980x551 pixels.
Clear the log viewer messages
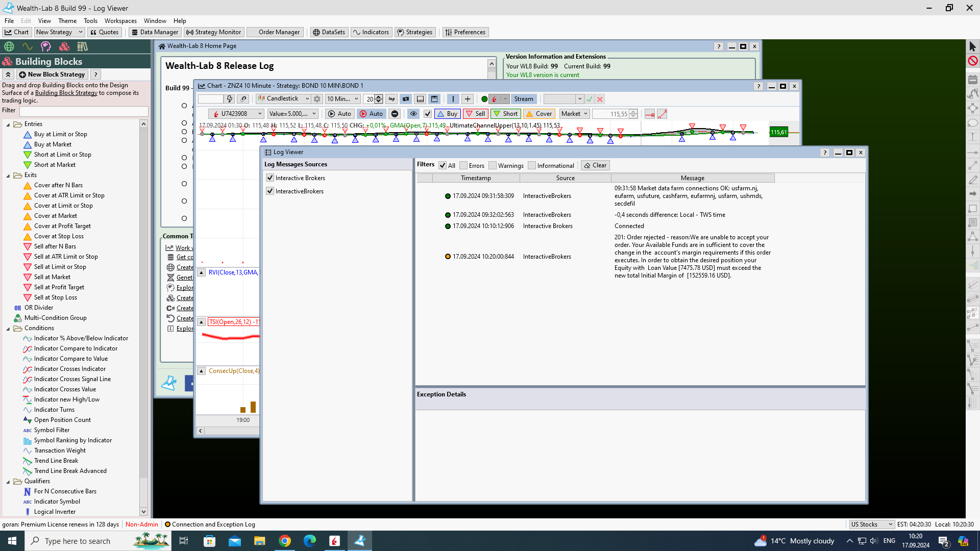595,165
